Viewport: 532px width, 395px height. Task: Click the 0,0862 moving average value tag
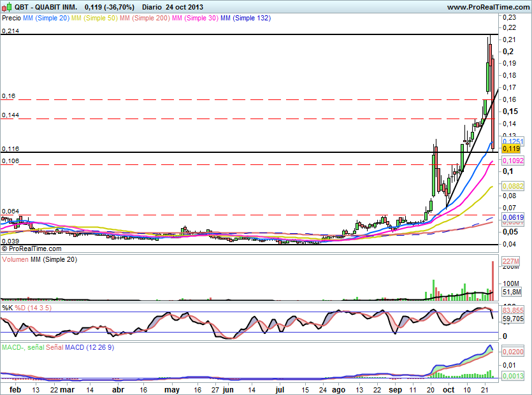[x=512, y=186]
